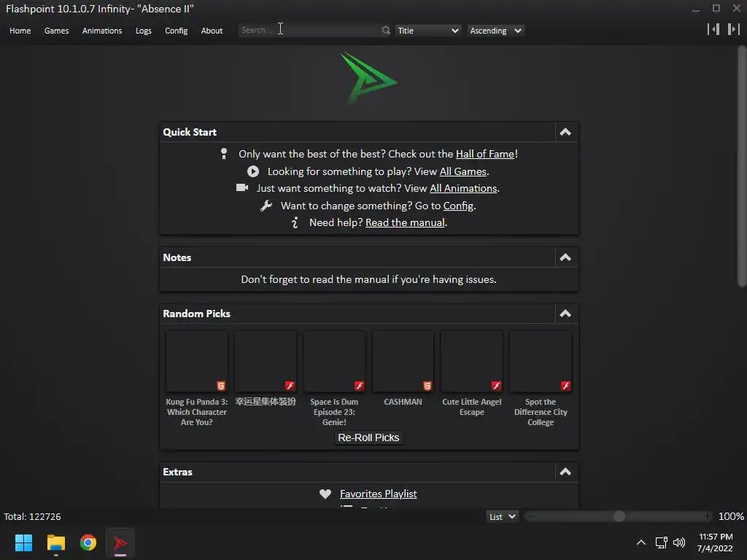This screenshot has height=560, width=747.
Task: Collapse the Quick Start section
Action: pyautogui.click(x=565, y=132)
